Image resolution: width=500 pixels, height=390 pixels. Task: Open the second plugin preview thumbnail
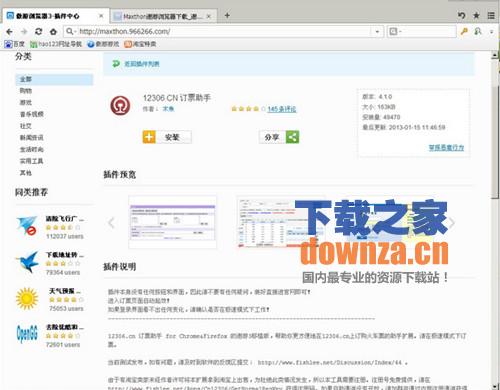[x=280, y=222]
